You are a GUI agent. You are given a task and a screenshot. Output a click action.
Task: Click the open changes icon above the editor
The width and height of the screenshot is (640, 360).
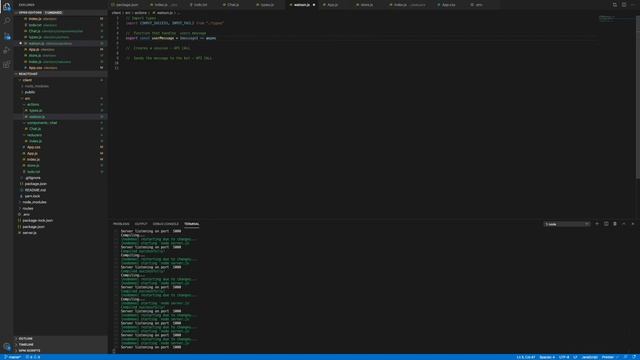coord(615,5)
